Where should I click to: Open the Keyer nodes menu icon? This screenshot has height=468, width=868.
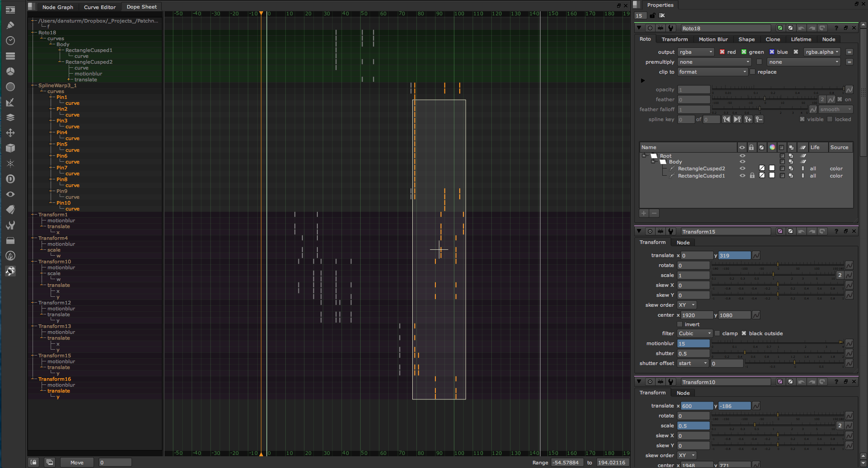tap(10, 102)
